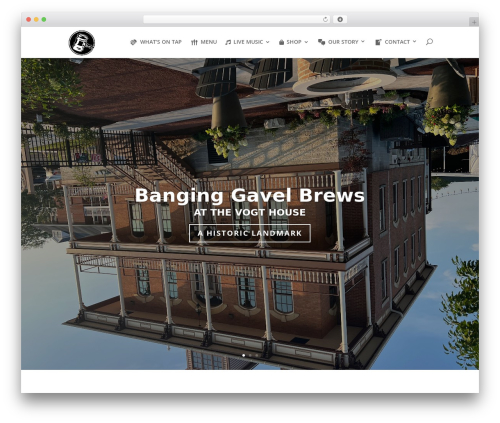Click the dark round icon next to the address bar

[x=340, y=19]
